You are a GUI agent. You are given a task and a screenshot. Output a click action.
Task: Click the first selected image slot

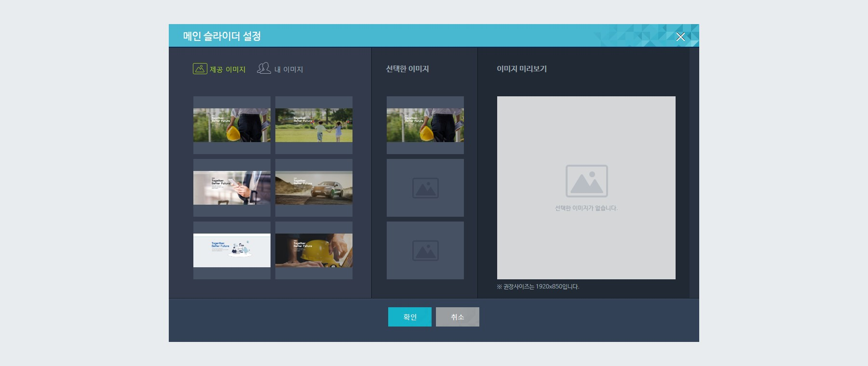pos(425,125)
